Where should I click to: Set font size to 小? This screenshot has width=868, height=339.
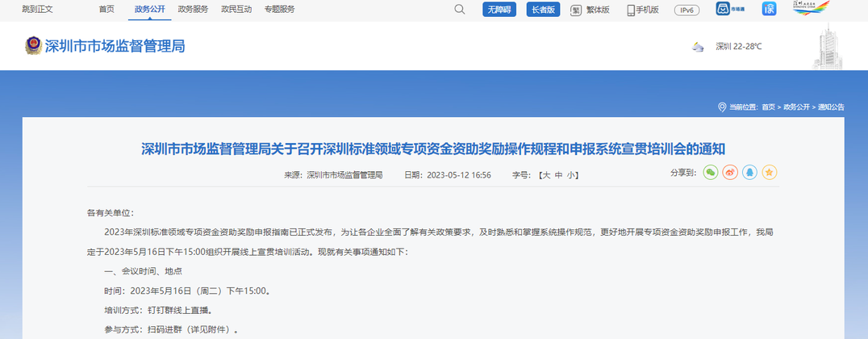[570, 175]
